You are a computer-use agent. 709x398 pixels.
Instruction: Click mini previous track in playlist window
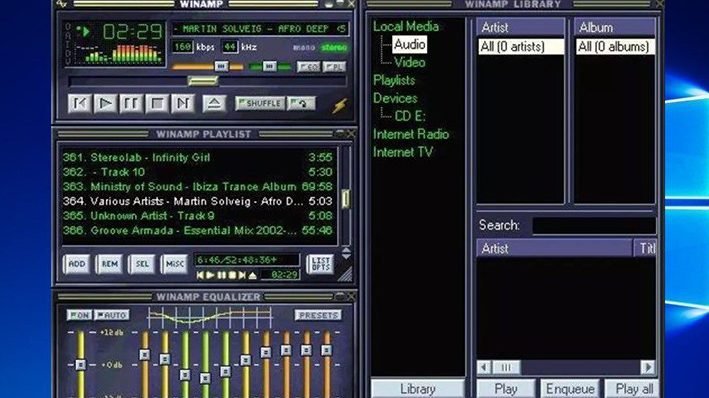[x=200, y=275]
